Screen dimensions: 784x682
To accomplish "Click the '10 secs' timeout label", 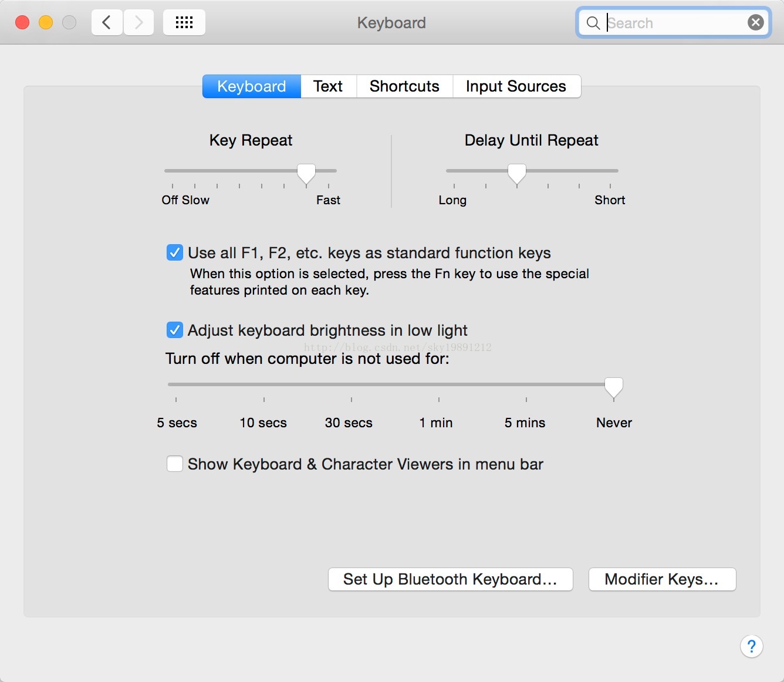I will coord(263,423).
